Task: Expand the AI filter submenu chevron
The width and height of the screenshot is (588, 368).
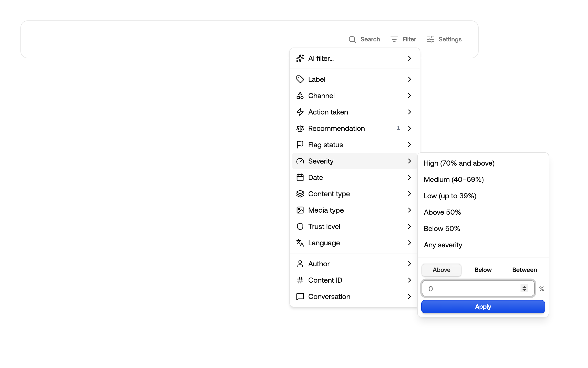Action: click(409, 58)
